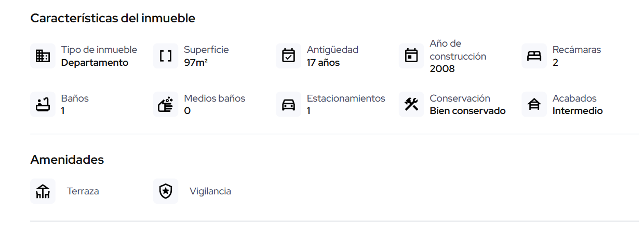644x226 pixels.
Task: Select the calendar-check icon next to Antigüedad
Action: (x=288, y=56)
